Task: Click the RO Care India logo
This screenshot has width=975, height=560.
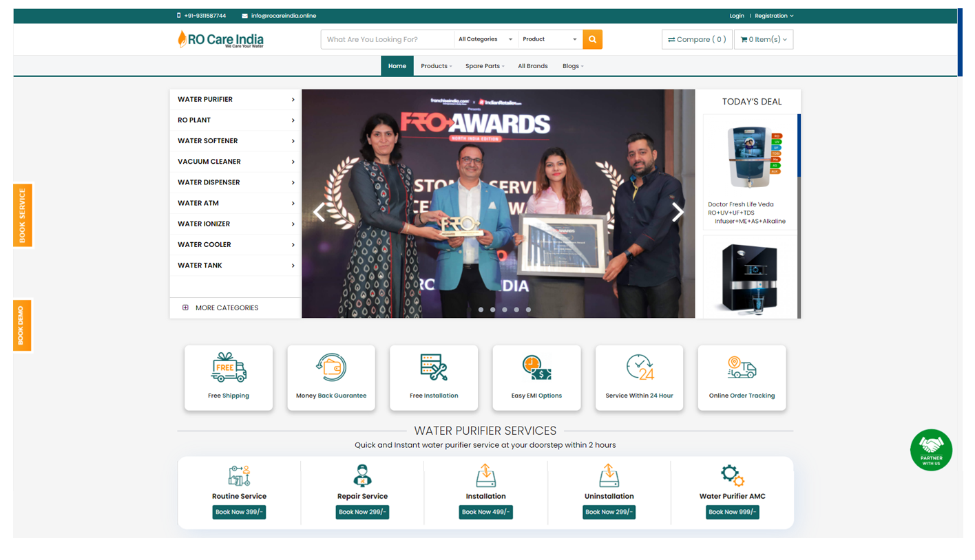Action: tap(220, 39)
